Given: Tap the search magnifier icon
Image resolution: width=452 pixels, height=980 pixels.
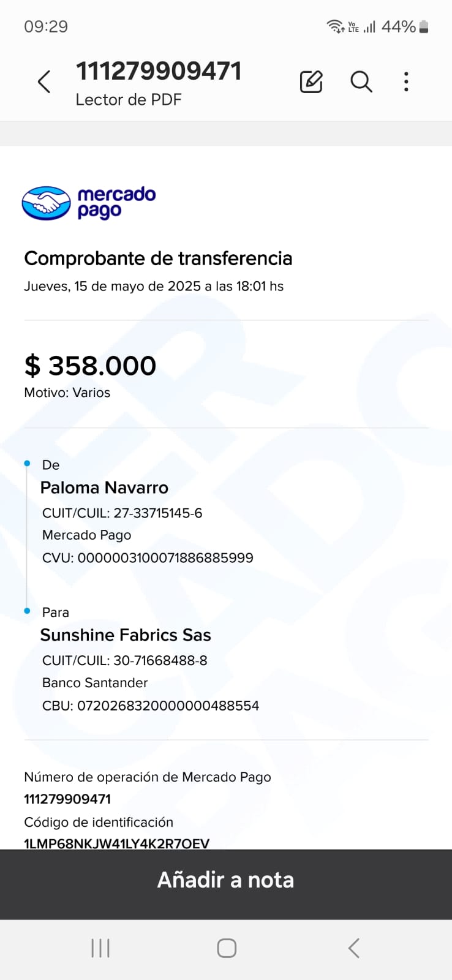Looking at the screenshot, I should (361, 81).
